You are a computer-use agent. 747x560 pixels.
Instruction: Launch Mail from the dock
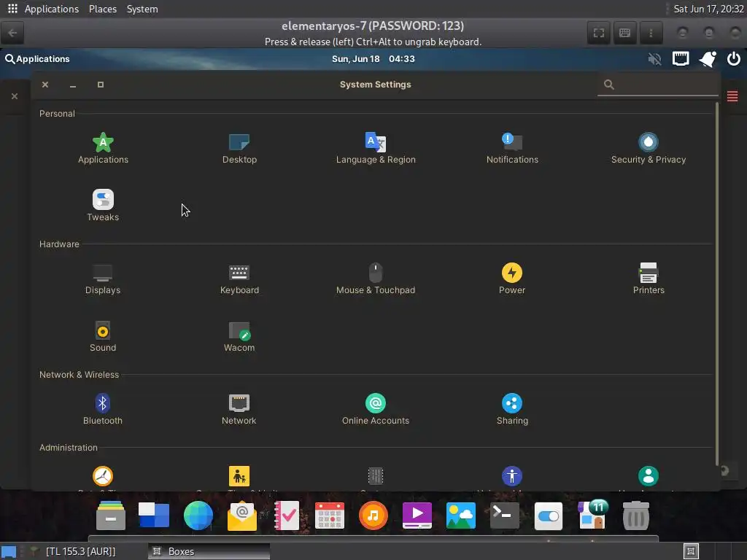[242, 516]
